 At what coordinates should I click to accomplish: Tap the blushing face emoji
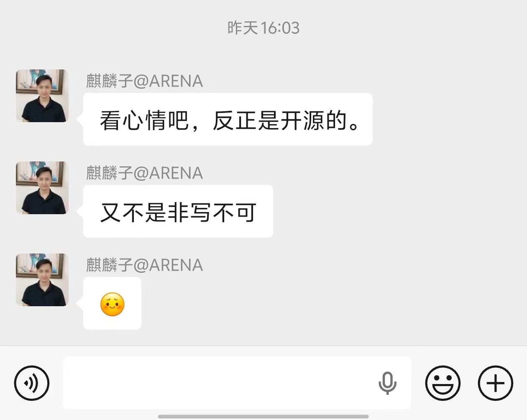click(113, 304)
